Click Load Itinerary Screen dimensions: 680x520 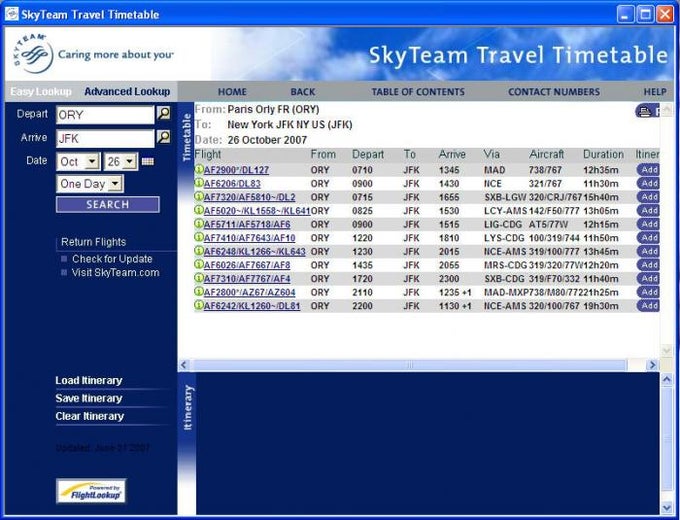click(89, 380)
